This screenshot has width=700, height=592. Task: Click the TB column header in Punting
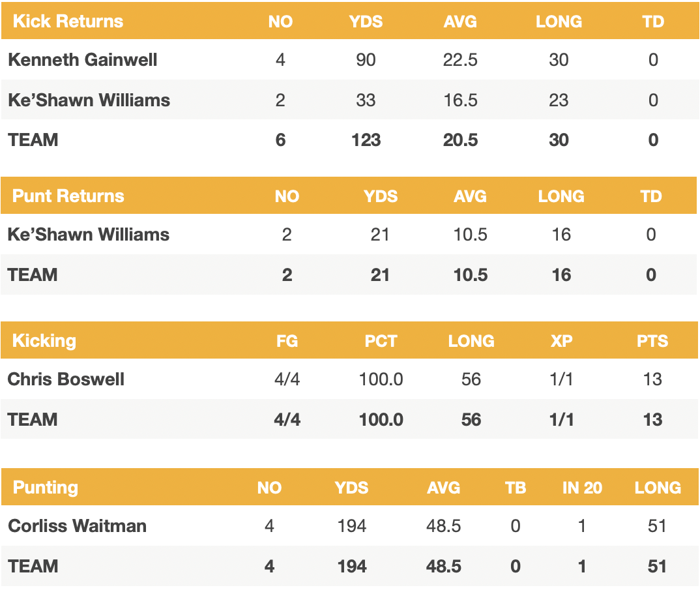coord(516,487)
